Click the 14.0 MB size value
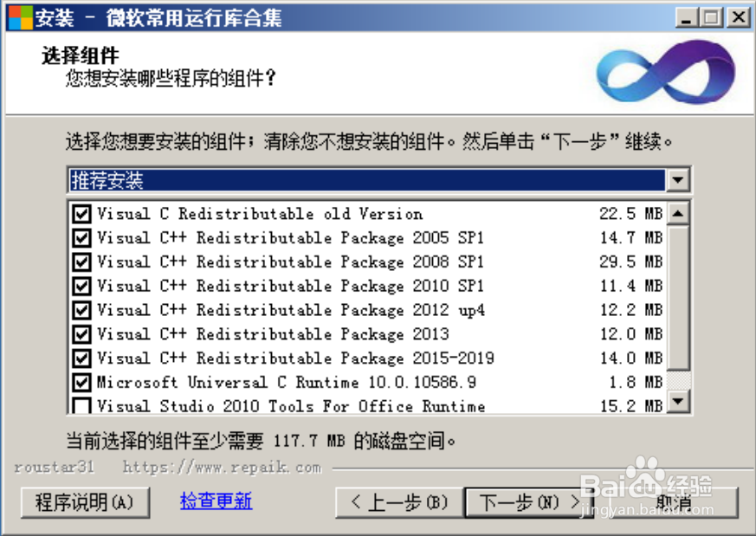The image size is (756, 536). point(631,358)
